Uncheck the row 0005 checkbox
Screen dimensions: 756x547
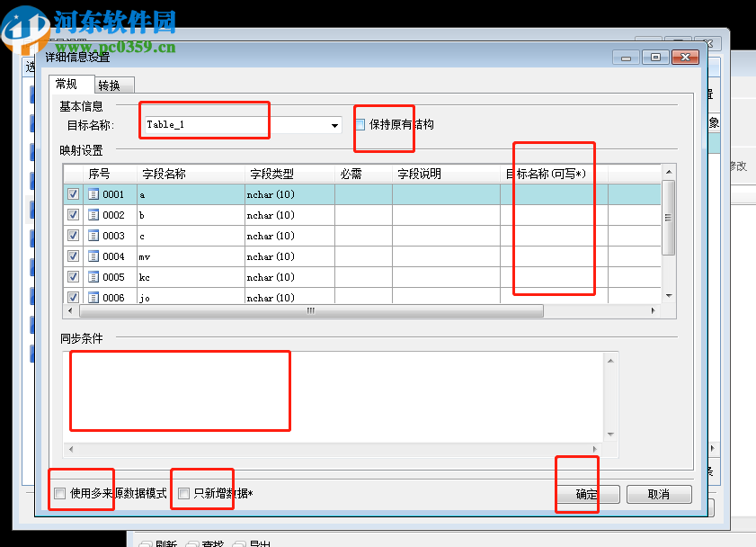74,277
